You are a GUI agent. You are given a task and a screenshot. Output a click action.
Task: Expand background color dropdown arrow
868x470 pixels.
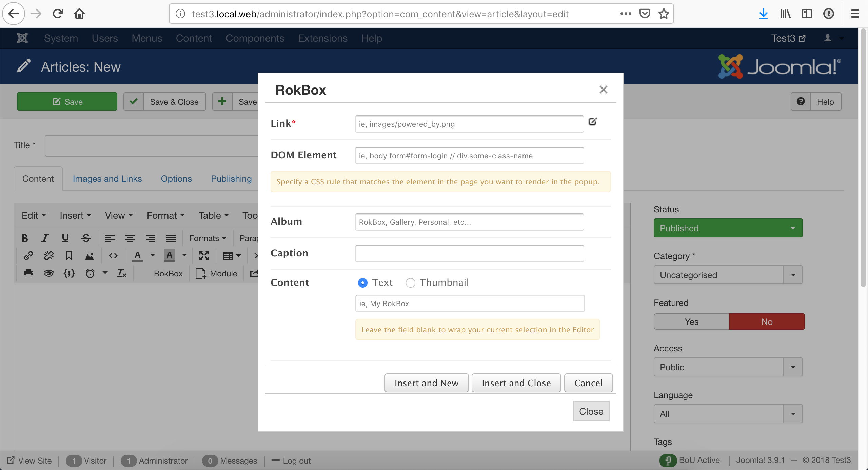(x=184, y=255)
